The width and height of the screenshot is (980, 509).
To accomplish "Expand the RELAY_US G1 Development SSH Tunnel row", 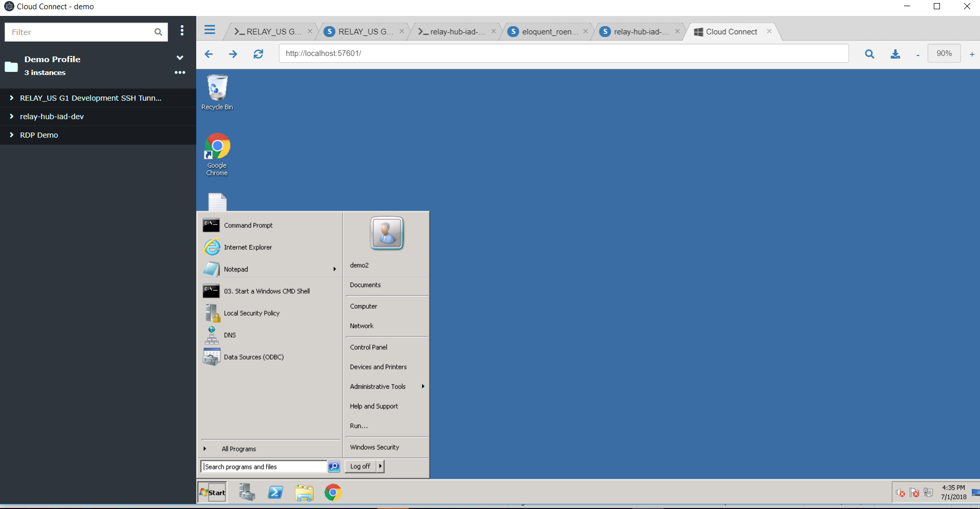I will 98,98.
